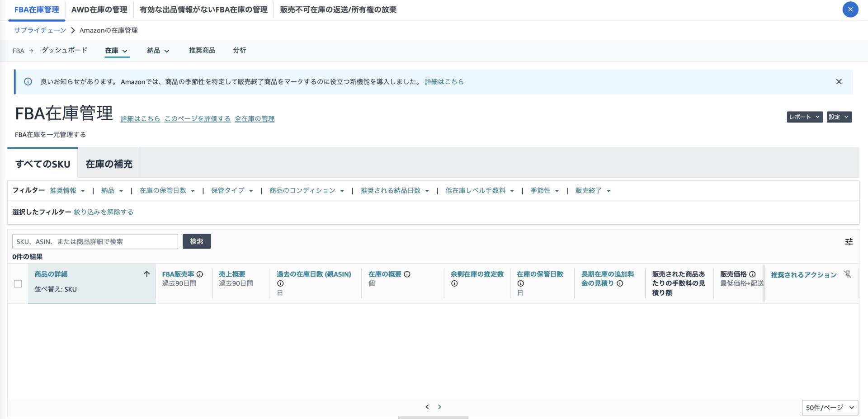Open 詳細はこちら link in the banner
The width and height of the screenshot is (868, 419).
coord(444,82)
